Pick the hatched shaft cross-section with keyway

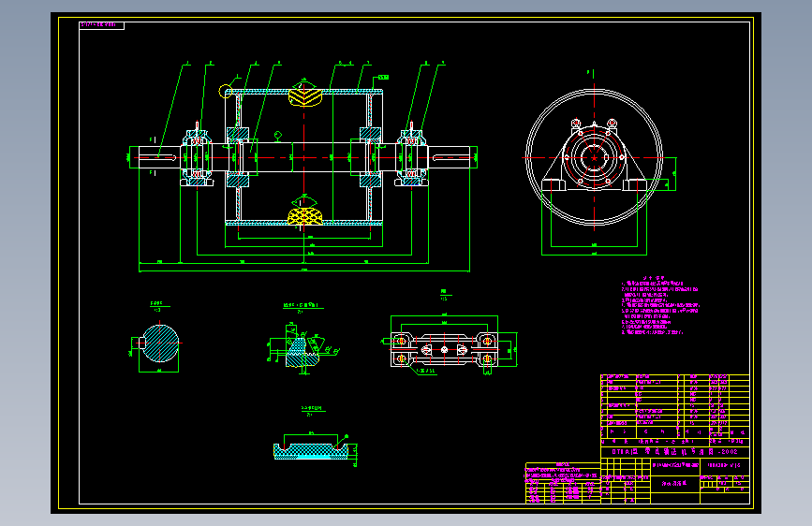(160, 343)
